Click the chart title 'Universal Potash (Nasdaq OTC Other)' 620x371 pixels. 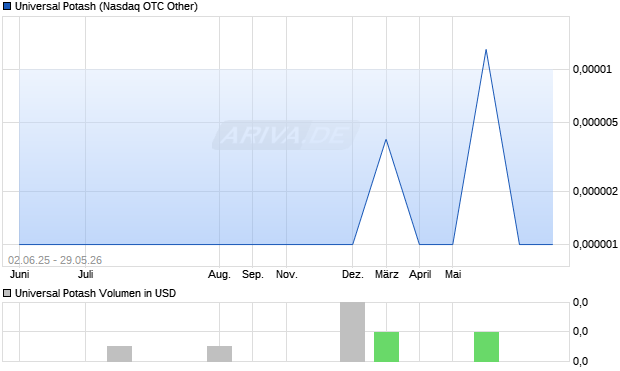click(106, 6)
